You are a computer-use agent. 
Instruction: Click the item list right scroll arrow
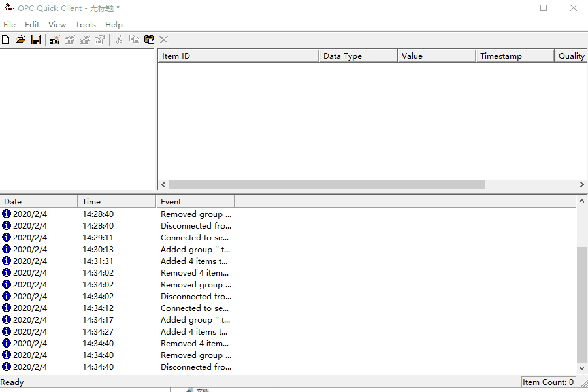[581, 184]
